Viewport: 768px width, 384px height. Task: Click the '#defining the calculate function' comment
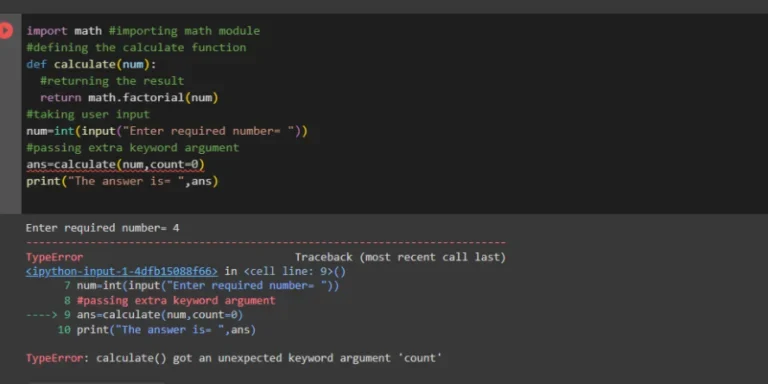tap(136, 48)
